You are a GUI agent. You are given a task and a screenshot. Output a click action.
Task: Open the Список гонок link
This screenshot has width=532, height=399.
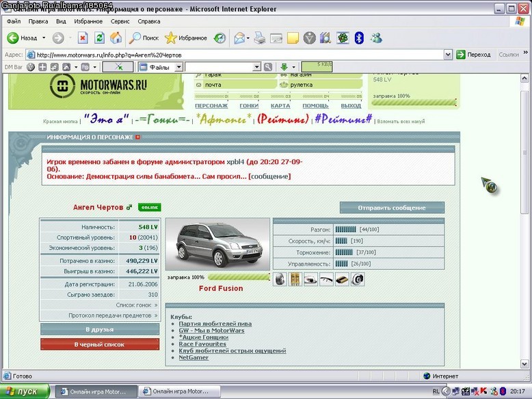(136, 305)
